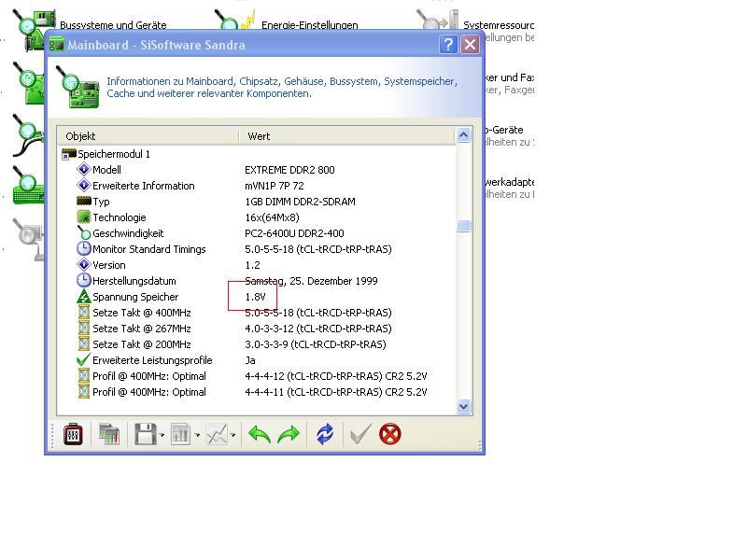Click the scrollbar down arrow

463,407
